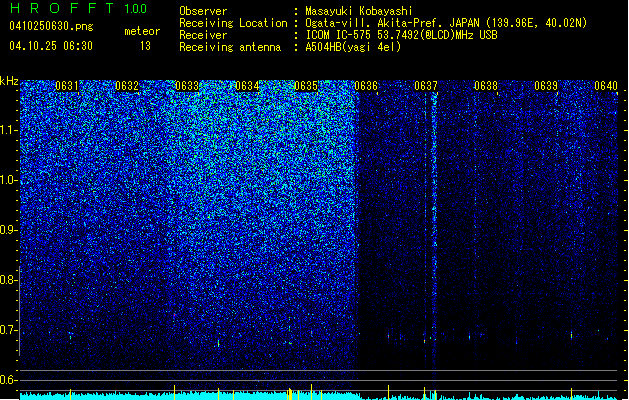Screen dimensions: 629x400
Task: Click the 0640 time marker
Action: [x=606, y=86]
